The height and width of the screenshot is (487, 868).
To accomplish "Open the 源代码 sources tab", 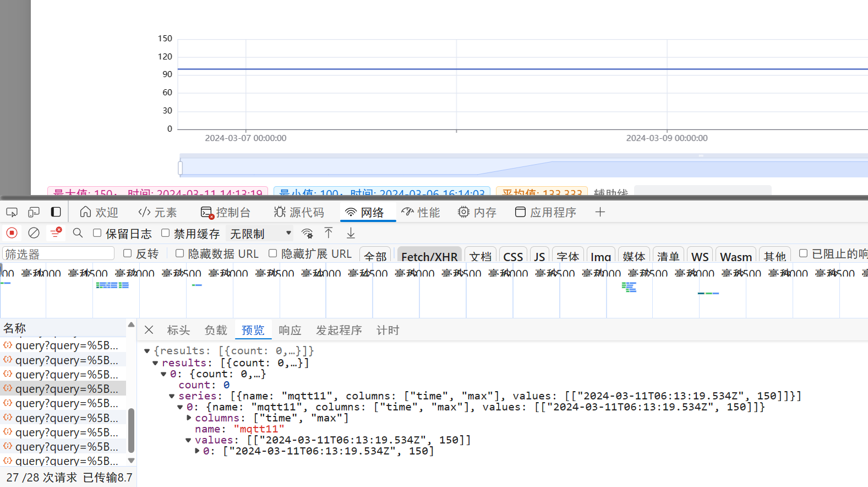I will [299, 212].
